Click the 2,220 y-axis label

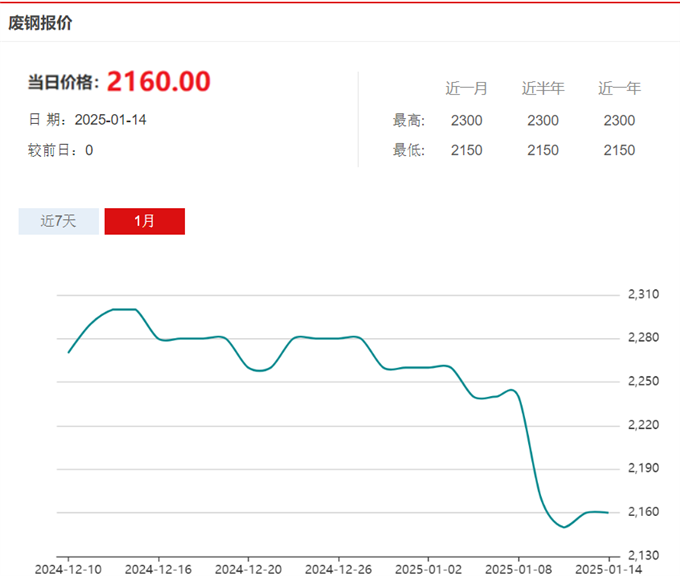pos(644,425)
